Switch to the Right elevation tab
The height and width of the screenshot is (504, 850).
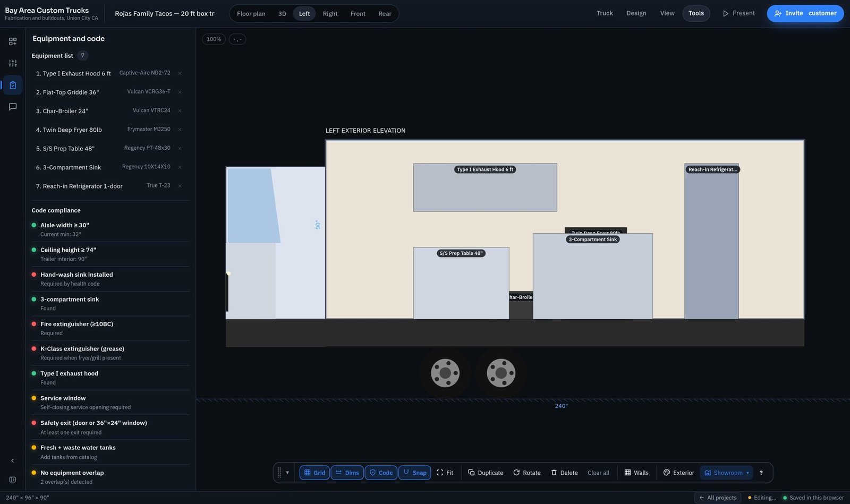pos(330,14)
